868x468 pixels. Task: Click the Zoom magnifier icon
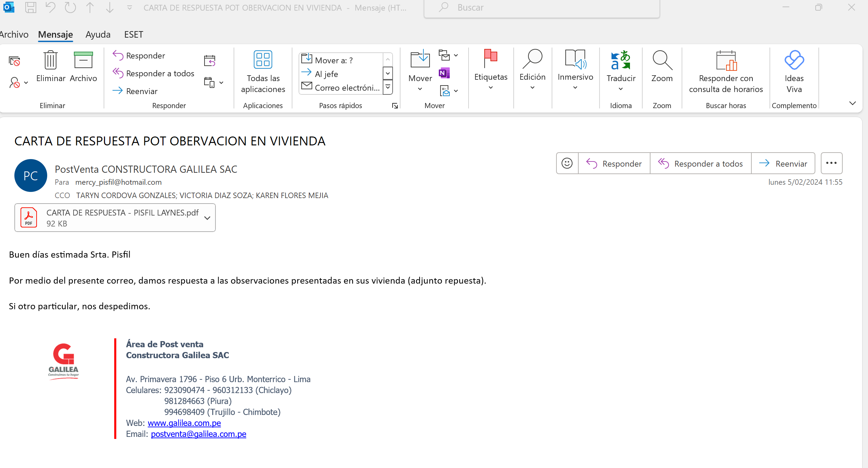coord(662,67)
